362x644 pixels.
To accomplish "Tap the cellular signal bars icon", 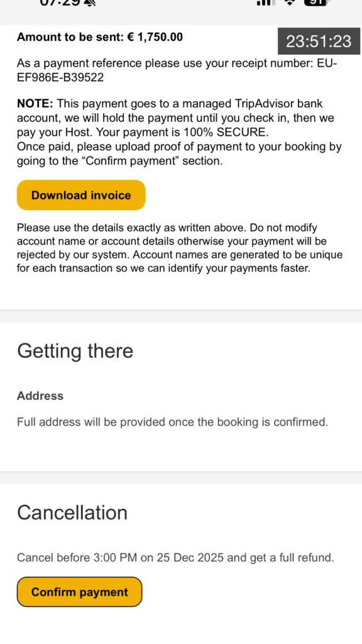I will [265, 2].
